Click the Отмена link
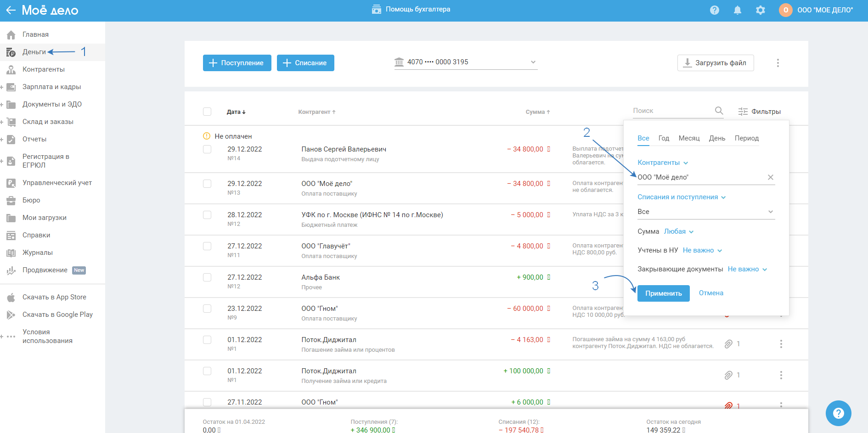Viewport: 868px width, 433px height. 710,293
